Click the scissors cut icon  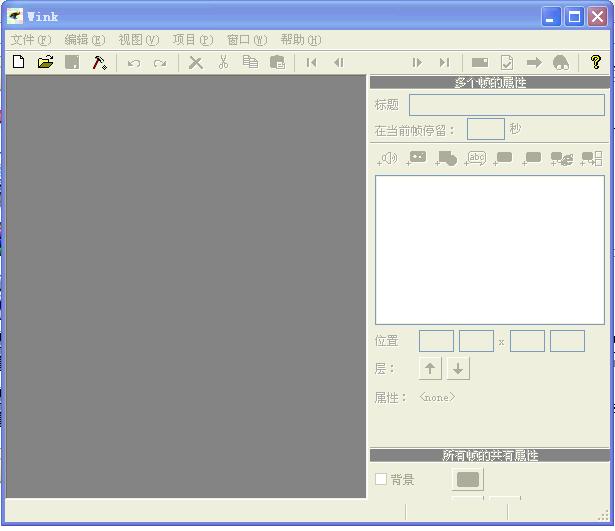pyautogui.click(x=223, y=62)
